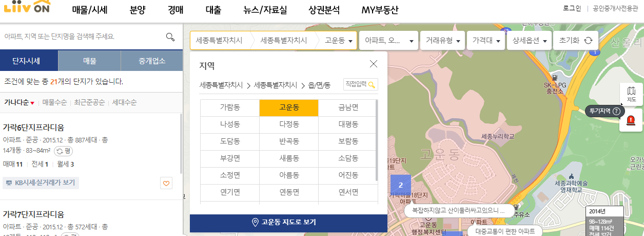Screen dimensions: 644x236
Task: Switch to the 중개업소 tab
Action: point(152,61)
